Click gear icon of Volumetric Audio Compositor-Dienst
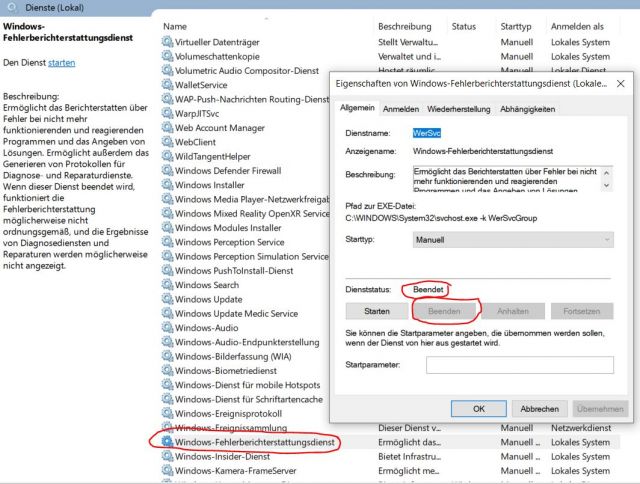 [167, 70]
